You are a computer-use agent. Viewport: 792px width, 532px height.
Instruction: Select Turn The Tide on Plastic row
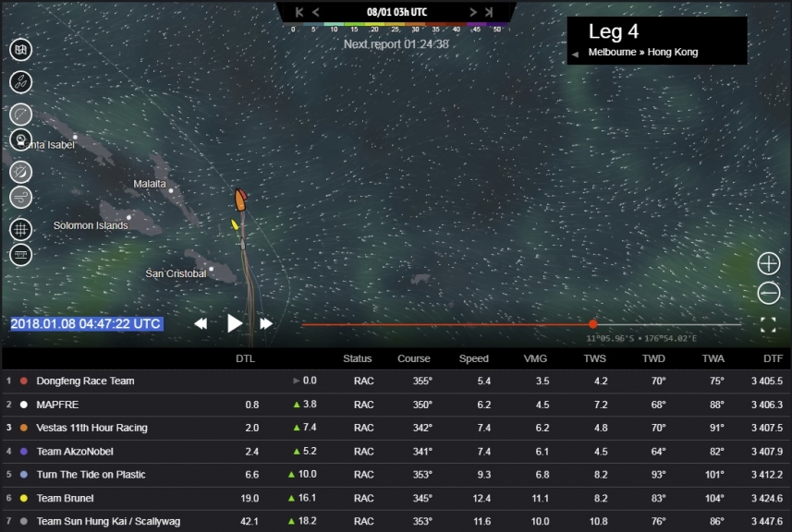396,475
